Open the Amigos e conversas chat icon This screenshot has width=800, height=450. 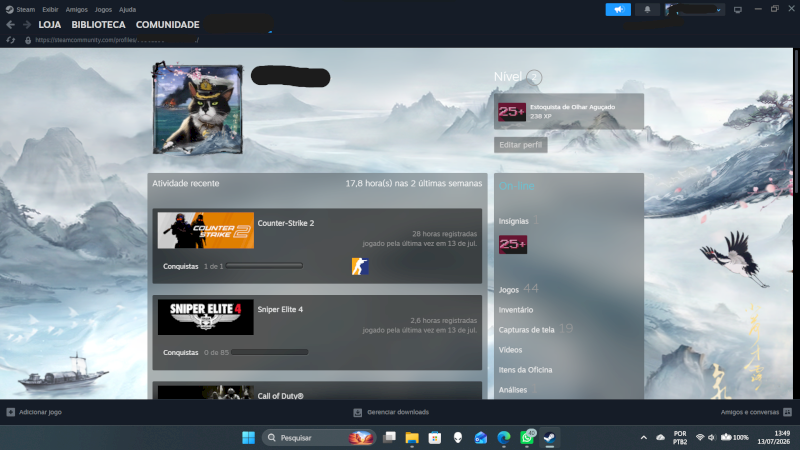[x=787, y=412]
